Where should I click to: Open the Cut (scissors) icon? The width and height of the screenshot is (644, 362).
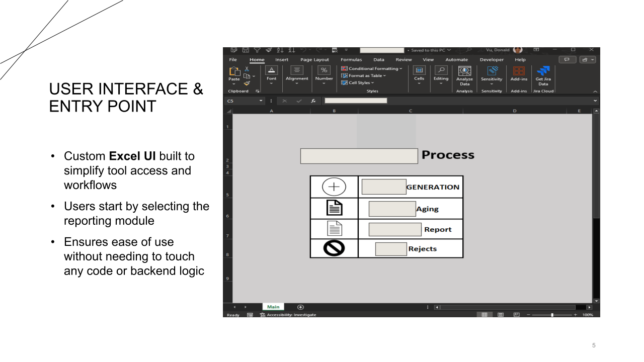[247, 69]
